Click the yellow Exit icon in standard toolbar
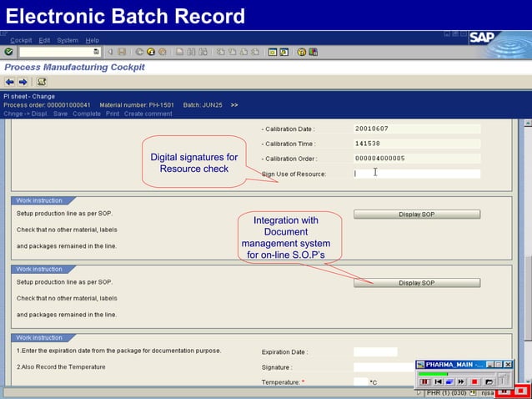Image resolution: width=532 pixels, height=399 pixels. [x=150, y=52]
